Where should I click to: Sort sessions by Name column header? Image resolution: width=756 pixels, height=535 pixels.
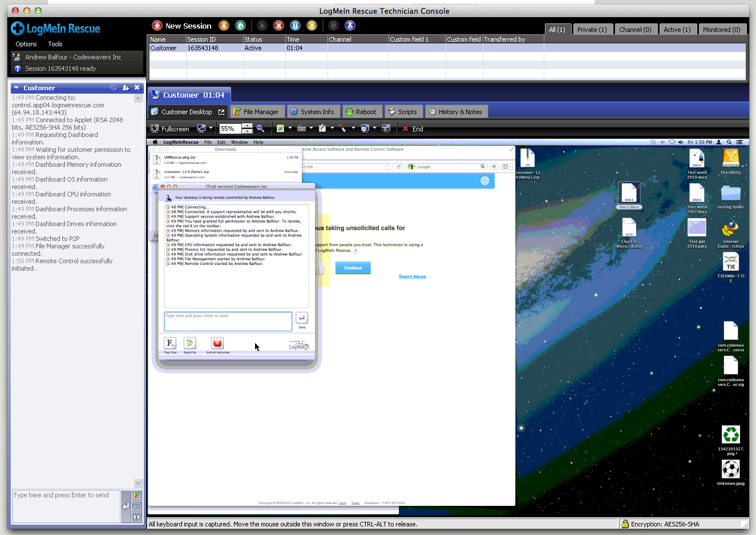pyautogui.click(x=167, y=39)
